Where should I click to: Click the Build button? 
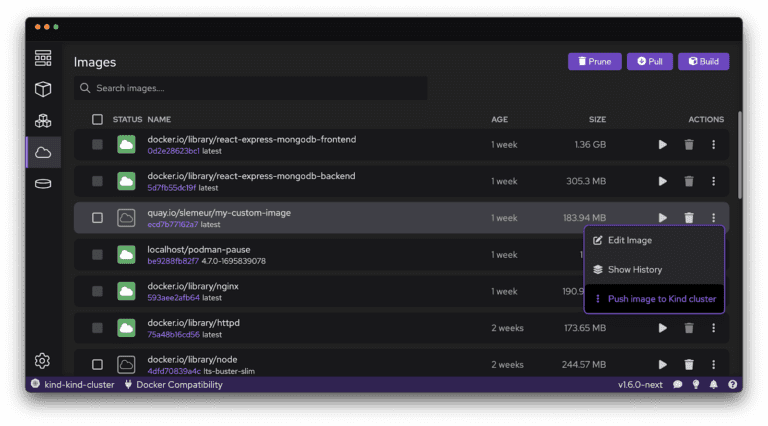[703, 62]
